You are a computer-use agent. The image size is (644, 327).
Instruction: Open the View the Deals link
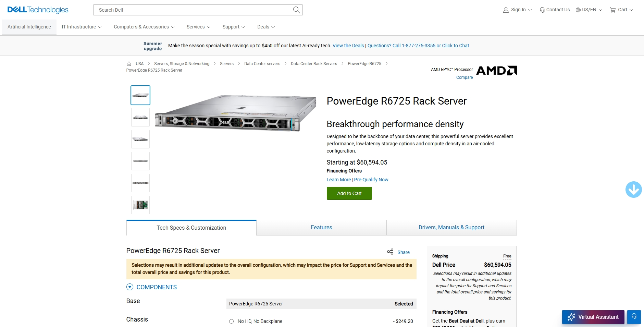point(348,46)
